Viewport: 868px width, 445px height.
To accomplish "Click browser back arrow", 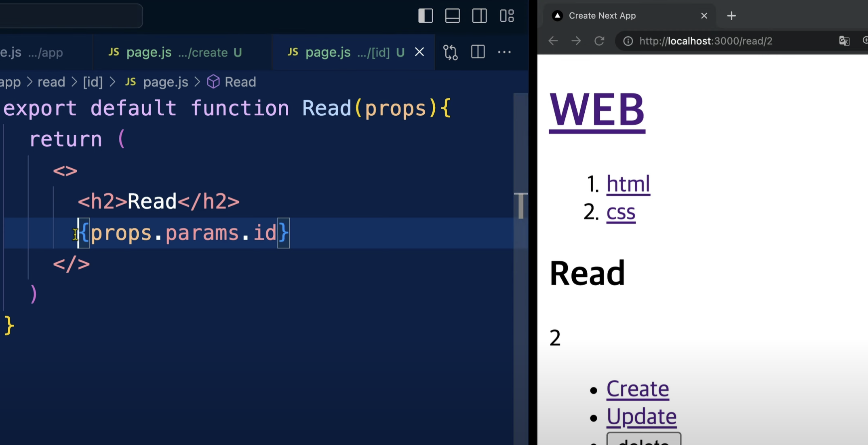I will (x=553, y=41).
